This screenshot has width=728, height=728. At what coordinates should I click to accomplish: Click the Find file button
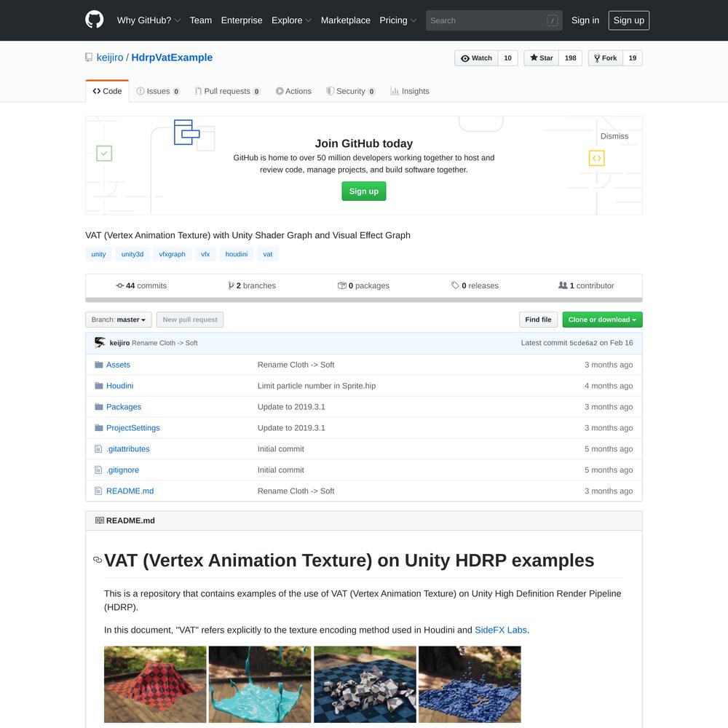[538, 320]
